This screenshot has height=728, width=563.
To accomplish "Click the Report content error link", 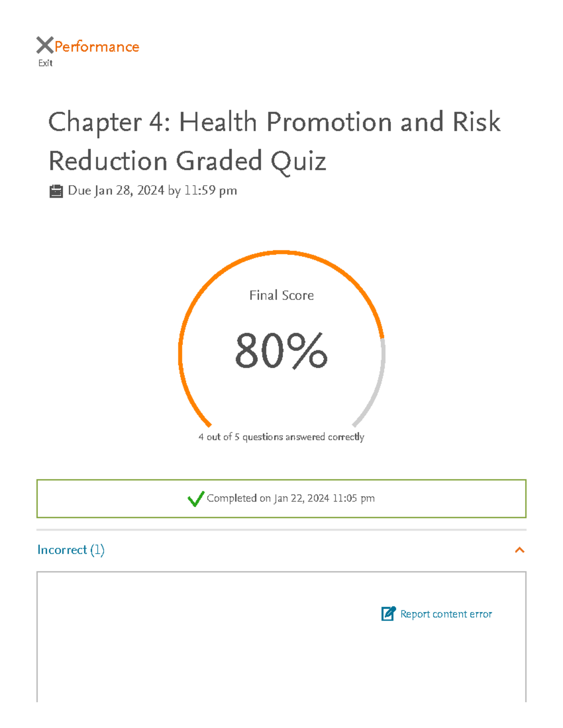I will coord(445,614).
